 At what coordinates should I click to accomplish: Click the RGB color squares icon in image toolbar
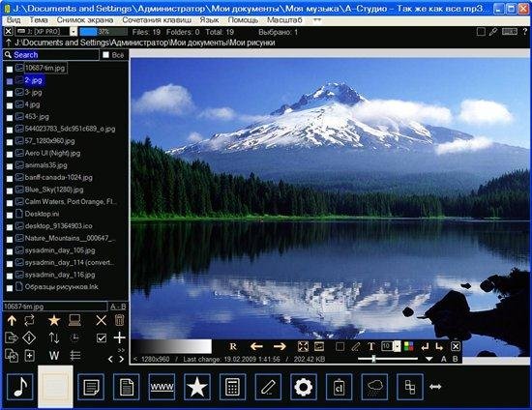click(x=409, y=346)
